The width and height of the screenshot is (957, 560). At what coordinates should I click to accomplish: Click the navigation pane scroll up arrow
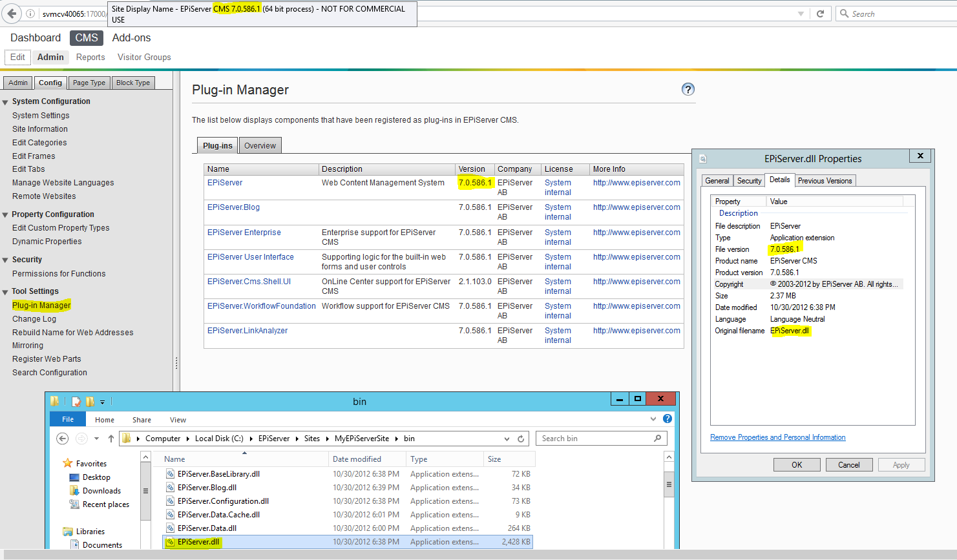[x=146, y=457]
